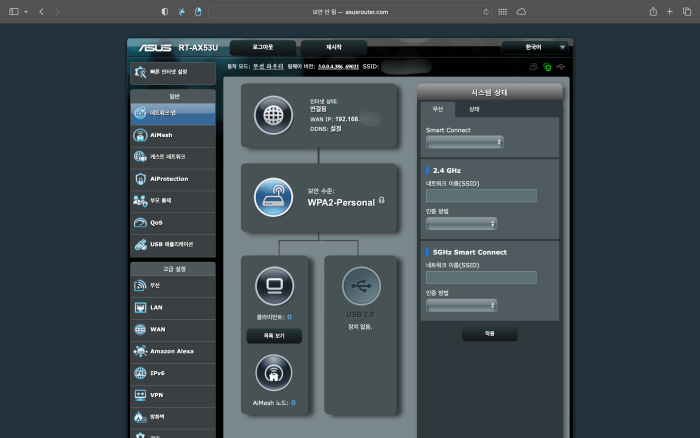Open new Safari tab with plus
The height and width of the screenshot is (438, 700).
(x=670, y=12)
